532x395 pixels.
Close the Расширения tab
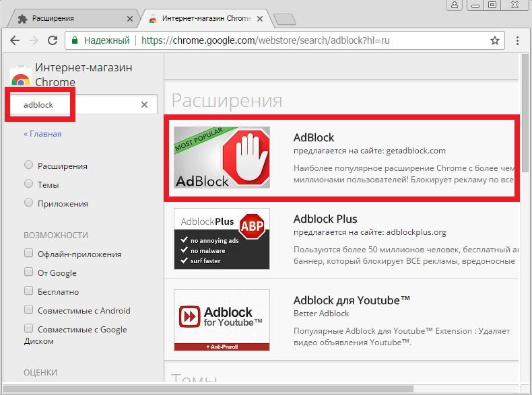129,19
